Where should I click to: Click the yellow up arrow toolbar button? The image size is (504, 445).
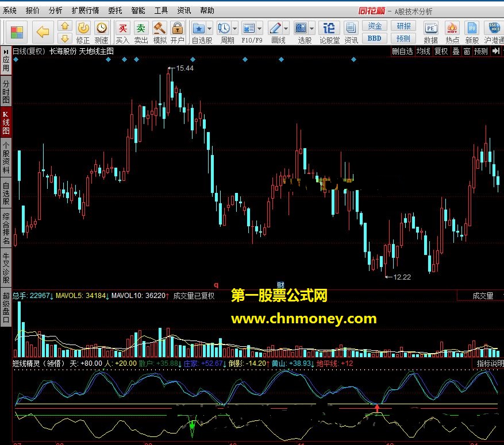click(65, 26)
